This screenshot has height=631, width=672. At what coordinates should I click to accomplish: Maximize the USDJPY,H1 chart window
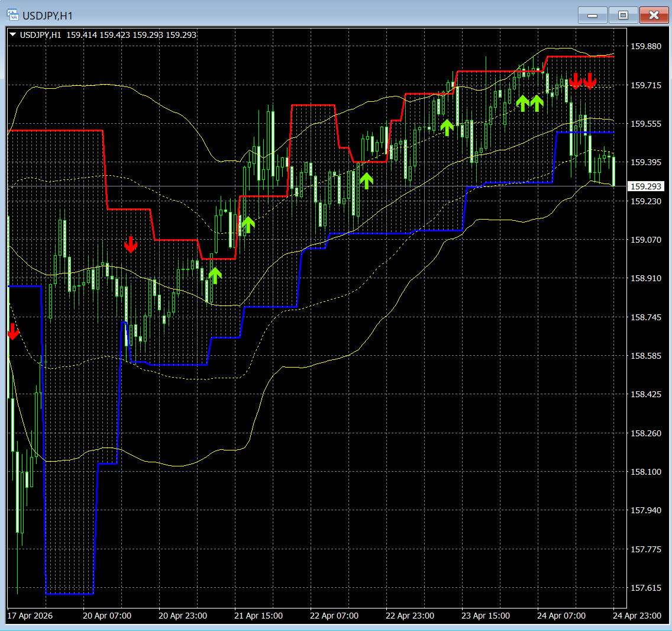pos(623,15)
